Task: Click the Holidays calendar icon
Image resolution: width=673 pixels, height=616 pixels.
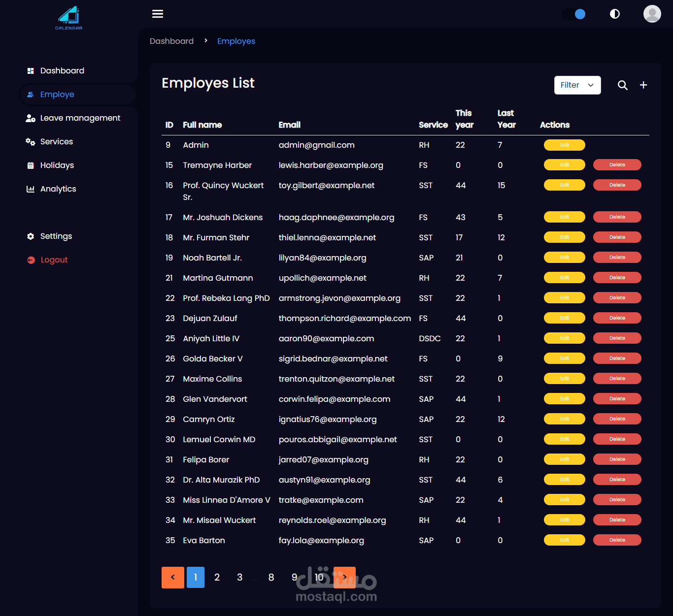Action: point(31,165)
